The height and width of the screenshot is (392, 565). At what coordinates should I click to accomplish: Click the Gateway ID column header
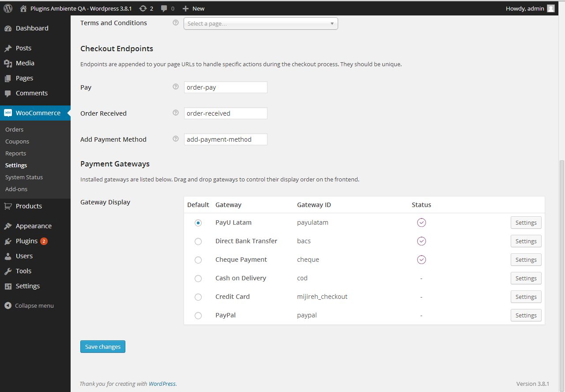pos(314,205)
